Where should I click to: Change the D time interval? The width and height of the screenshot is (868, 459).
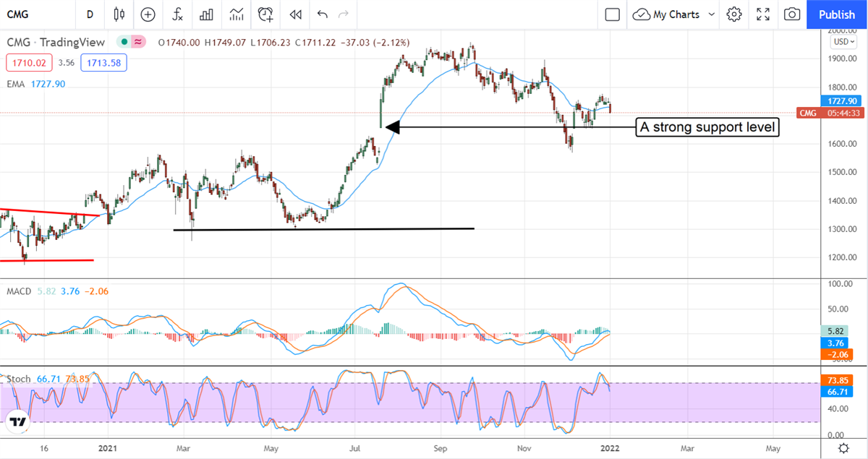click(90, 14)
